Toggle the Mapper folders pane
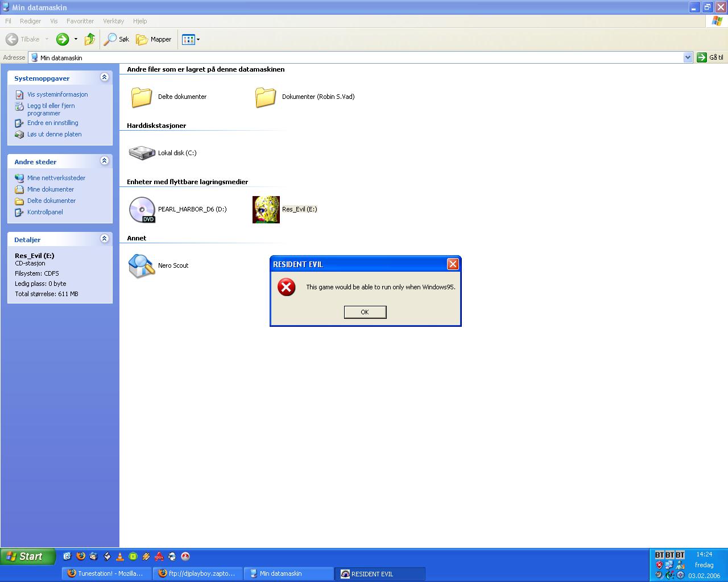This screenshot has height=582, width=728. click(154, 39)
